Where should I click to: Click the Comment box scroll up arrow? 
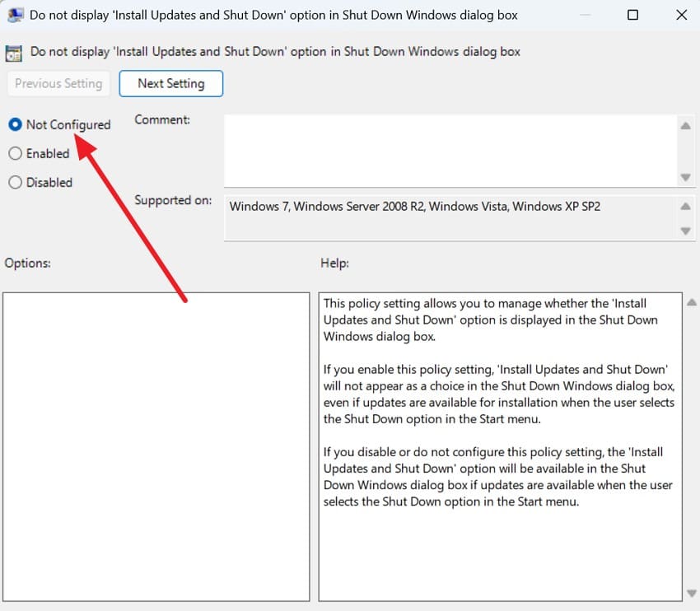point(686,126)
